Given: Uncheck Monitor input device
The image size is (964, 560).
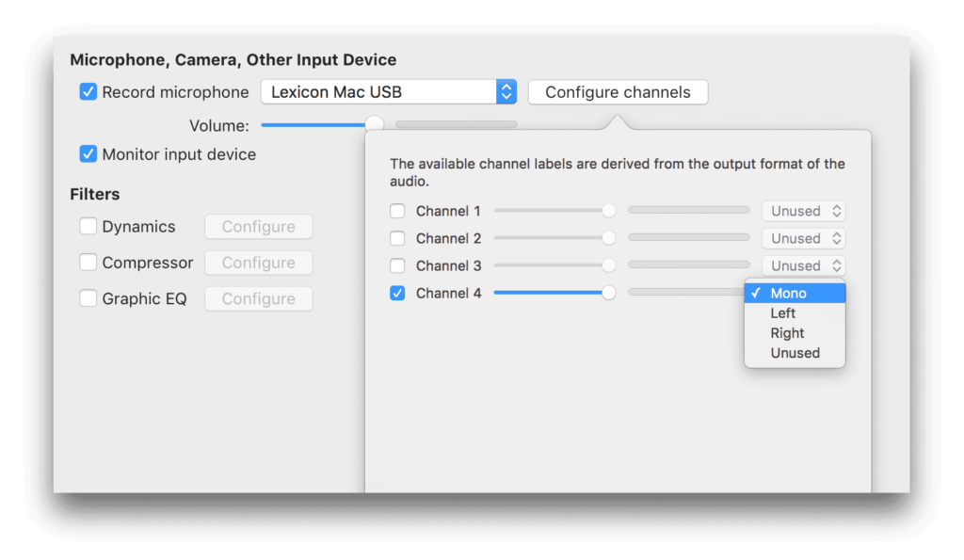Looking at the screenshot, I should click(88, 153).
